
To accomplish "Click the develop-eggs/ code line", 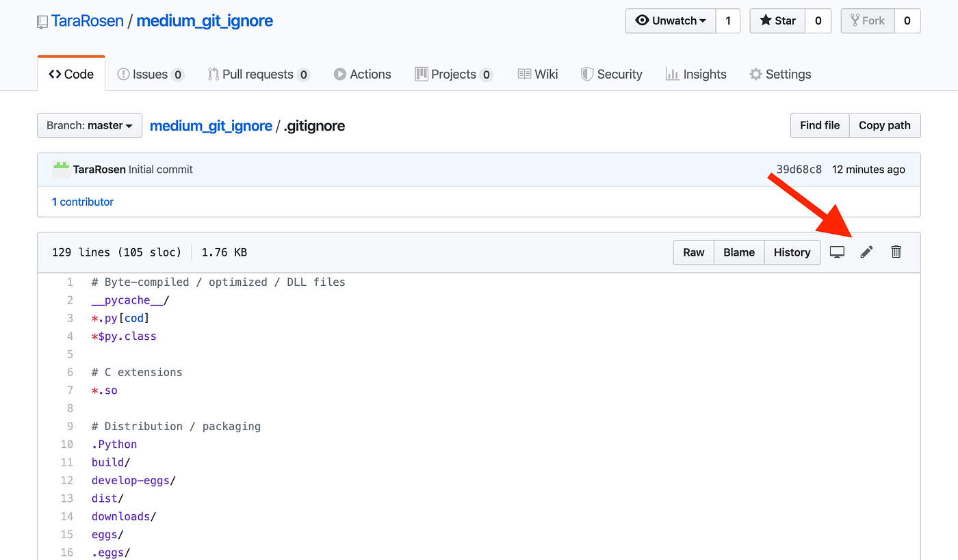I will 133,481.
